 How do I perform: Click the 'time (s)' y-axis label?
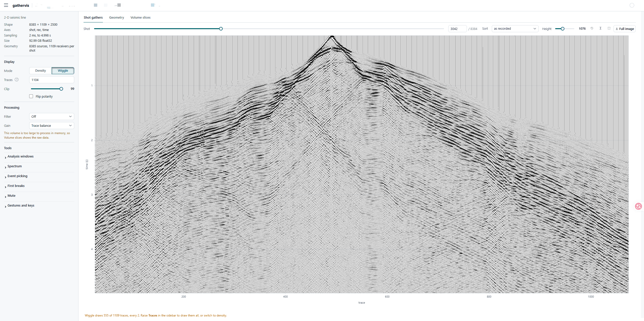(x=87, y=164)
